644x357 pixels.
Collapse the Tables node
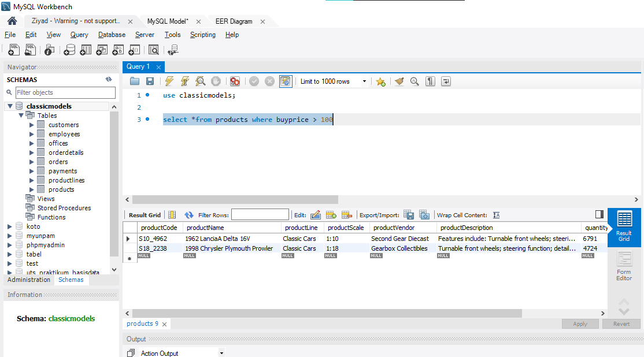(21, 116)
